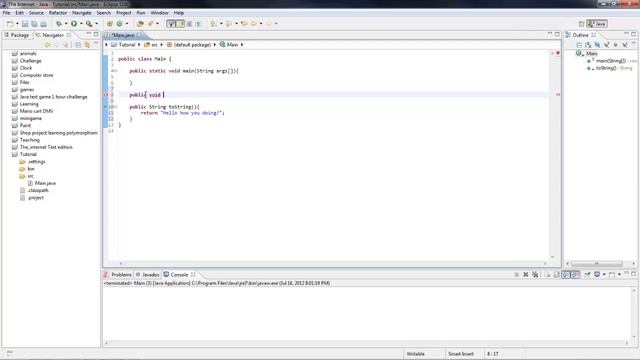The image size is (640, 360).
Task: Toggle Hide Static Members in Outline
Action: point(607,45)
